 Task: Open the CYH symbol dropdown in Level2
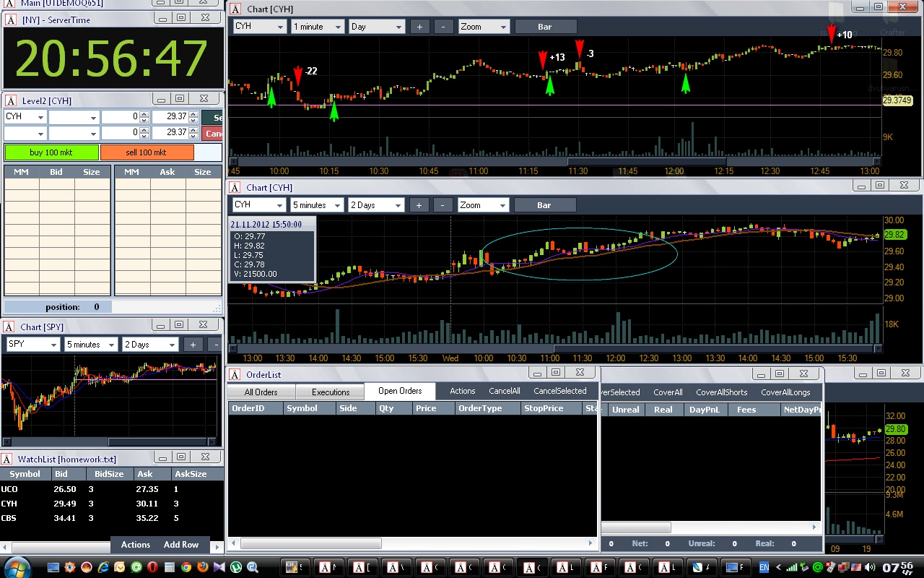pos(40,117)
